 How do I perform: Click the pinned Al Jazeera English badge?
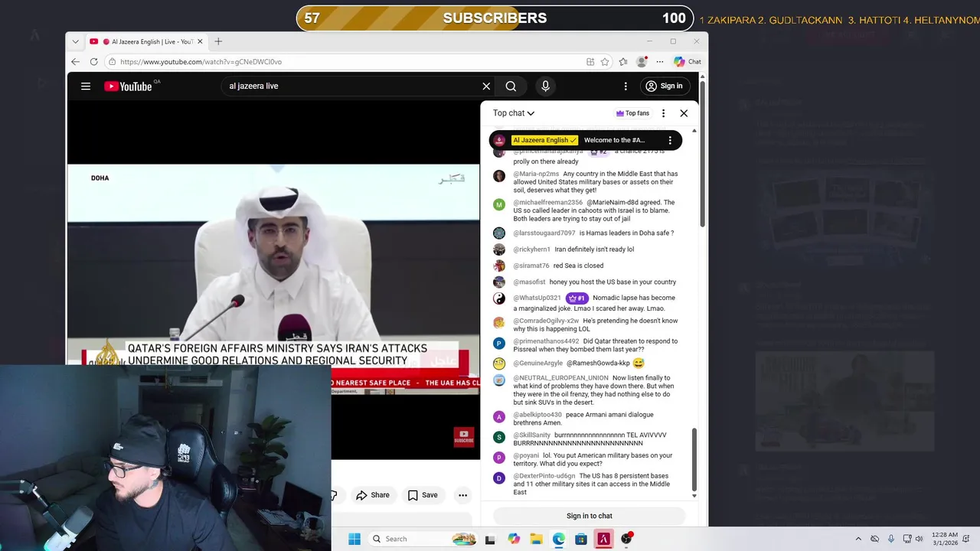(545, 140)
